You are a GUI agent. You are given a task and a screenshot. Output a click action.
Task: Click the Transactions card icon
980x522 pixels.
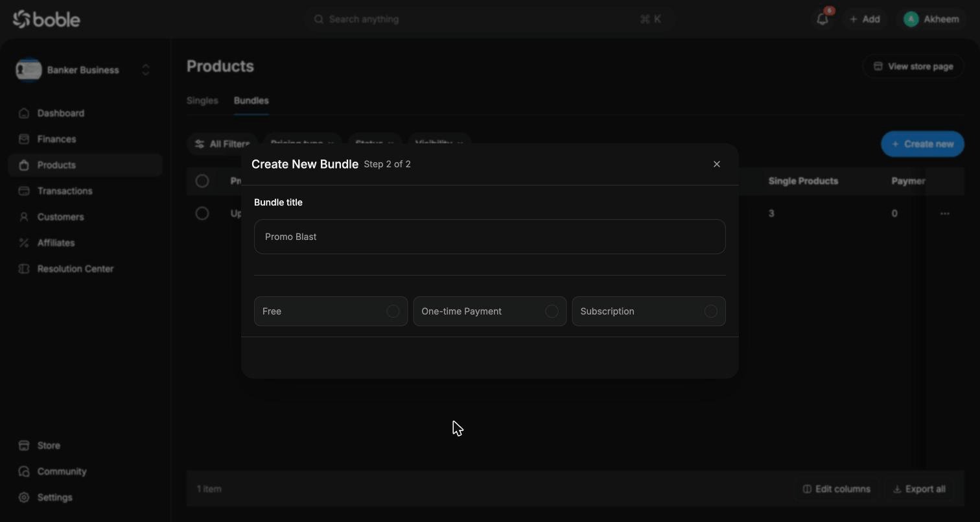24,191
